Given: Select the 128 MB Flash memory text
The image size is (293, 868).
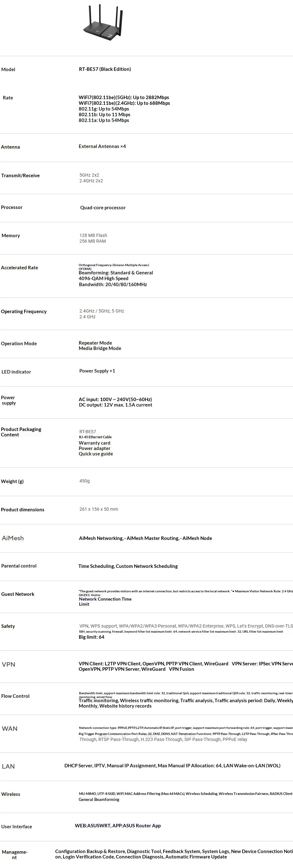Looking at the screenshot, I should point(93,235).
